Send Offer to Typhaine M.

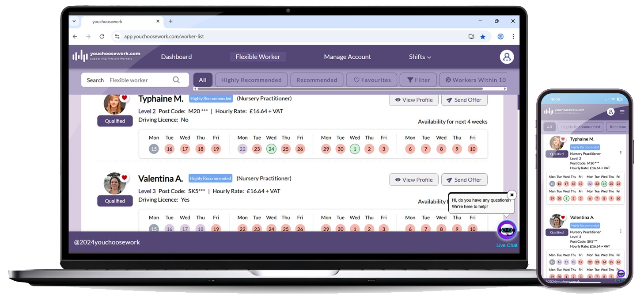coord(464,100)
